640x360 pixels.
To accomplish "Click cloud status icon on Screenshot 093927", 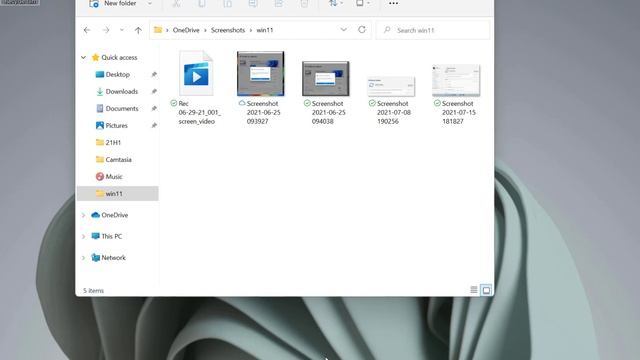I will (242, 103).
